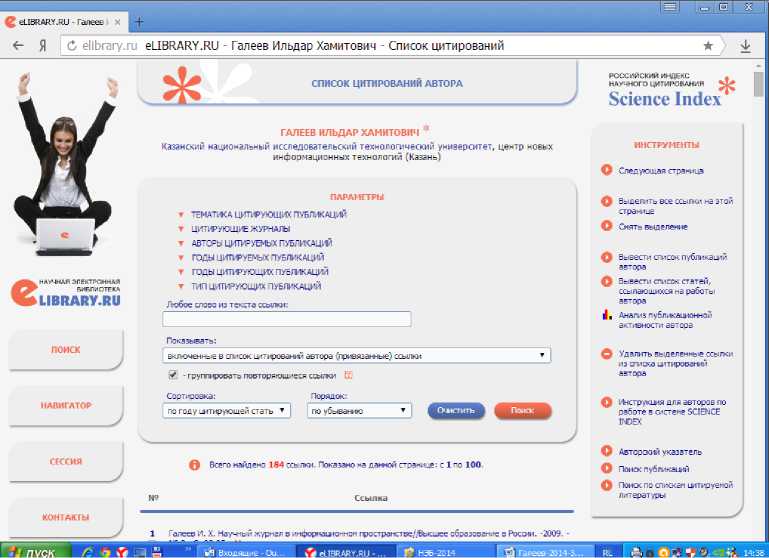Click the eLIBRARY.RU logo

click(x=66, y=292)
